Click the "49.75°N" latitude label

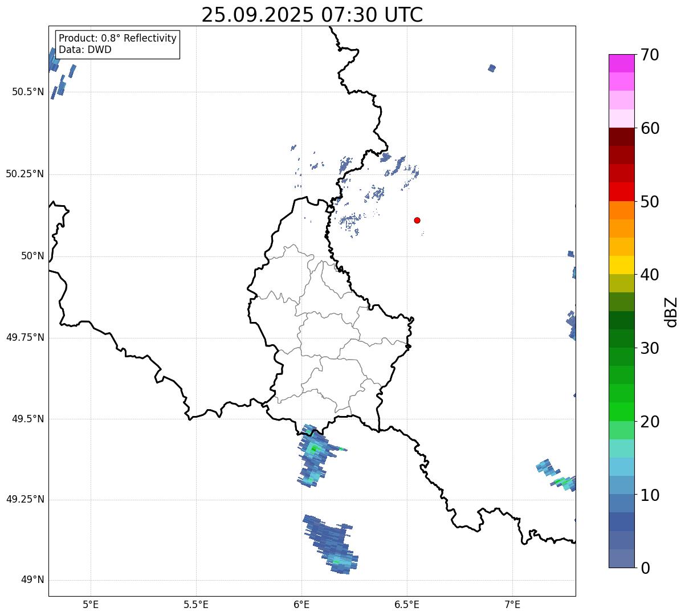tap(25, 337)
